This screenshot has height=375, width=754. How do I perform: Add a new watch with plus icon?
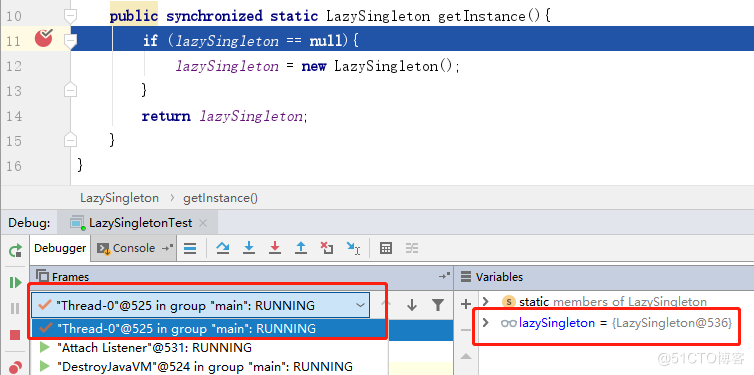pos(465,304)
